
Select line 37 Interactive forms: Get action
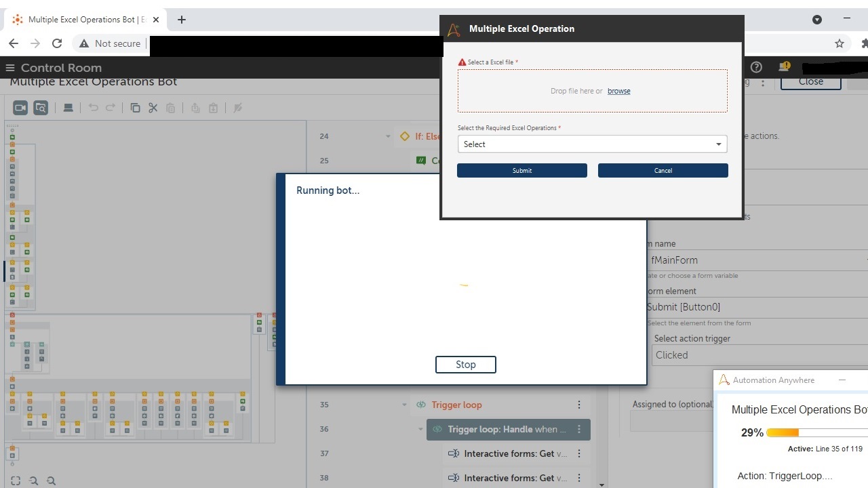pyautogui.click(x=517, y=453)
